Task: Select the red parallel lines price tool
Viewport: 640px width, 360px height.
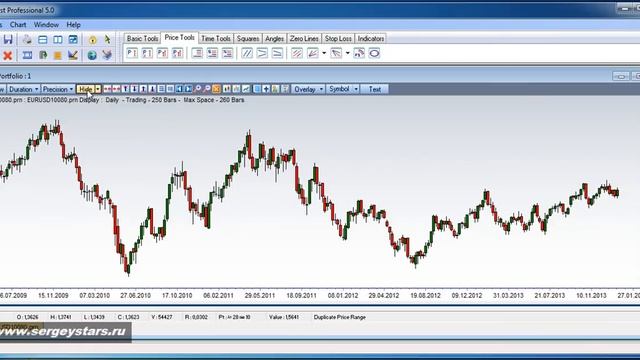Action: point(297,53)
